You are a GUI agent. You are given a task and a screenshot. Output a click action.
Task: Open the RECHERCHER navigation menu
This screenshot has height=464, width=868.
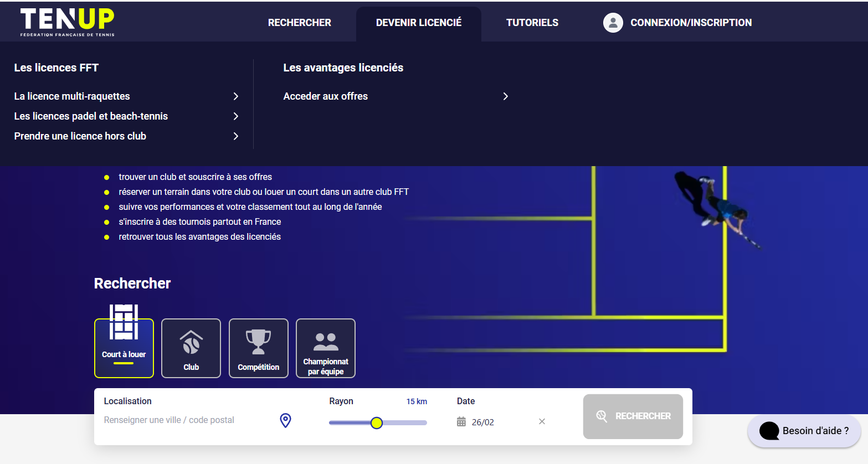[299, 23]
